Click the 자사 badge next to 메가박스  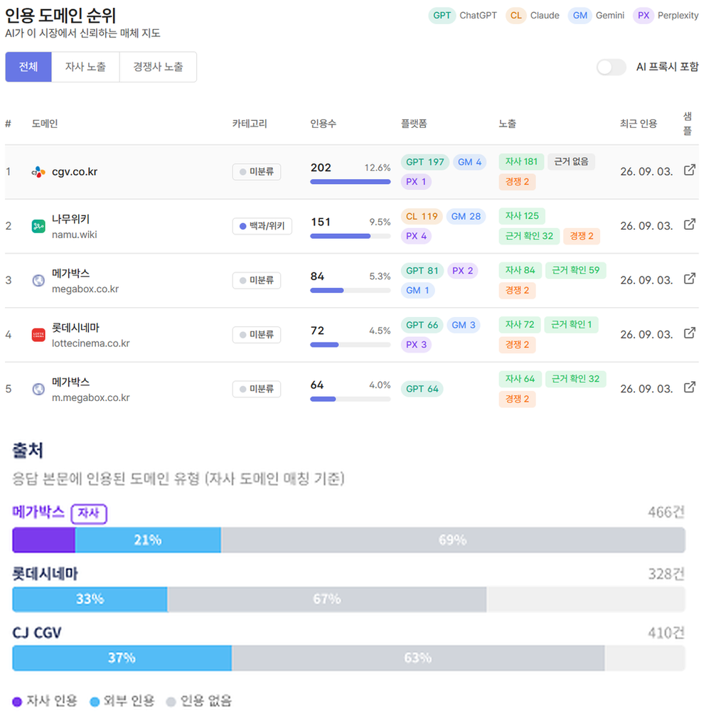click(x=89, y=513)
